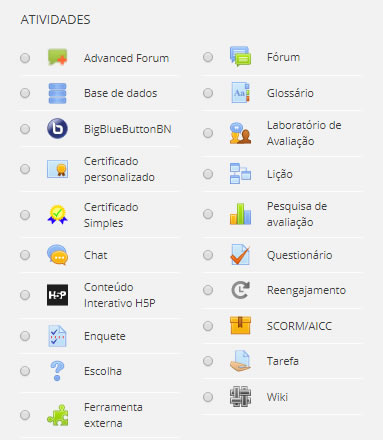Select the Tarefa radio button
The height and width of the screenshot is (440, 383).
(x=208, y=361)
